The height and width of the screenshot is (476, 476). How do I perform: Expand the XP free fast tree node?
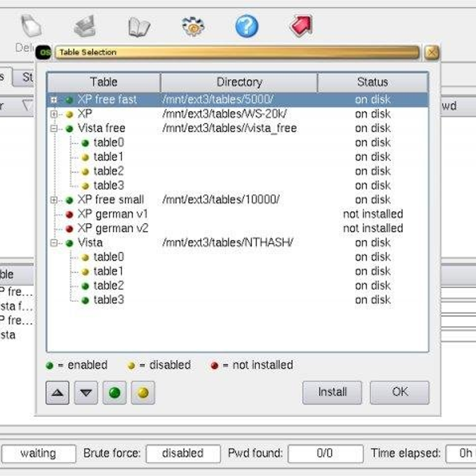(x=54, y=100)
